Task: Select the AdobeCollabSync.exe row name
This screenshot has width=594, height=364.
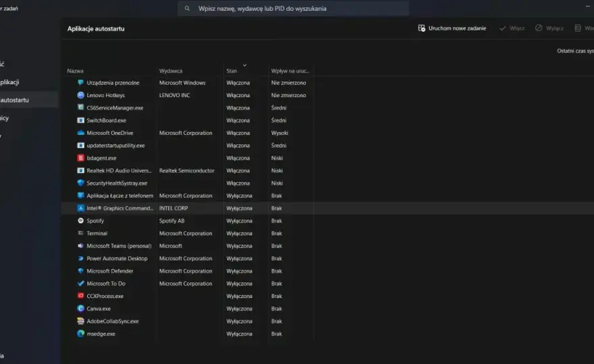Action: pos(113,322)
